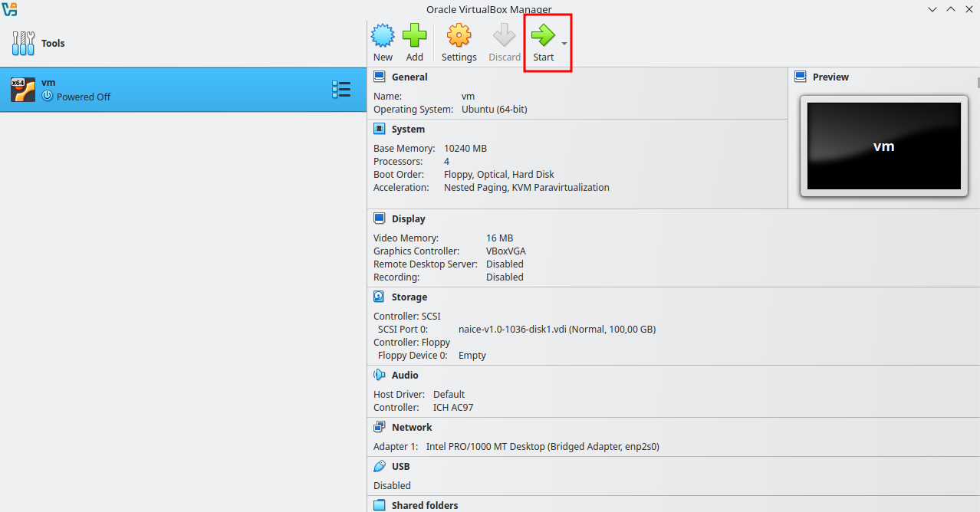Open the vm machine list menu icon

[x=341, y=90]
